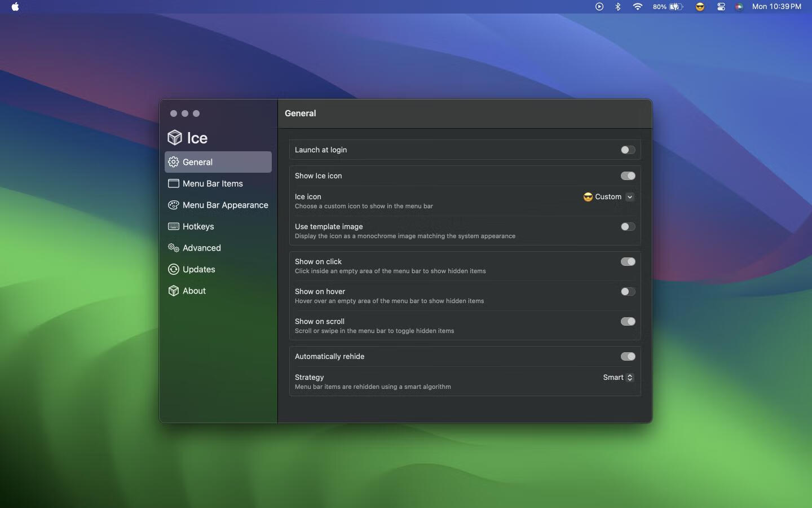Click the sunglasses emoji beside Custom
This screenshot has width=812, height=508.
pyautogui.click(x=588, y=197)
